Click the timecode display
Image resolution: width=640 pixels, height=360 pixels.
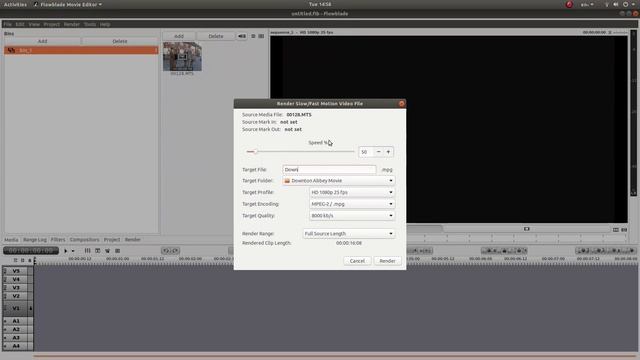pos(31,251)
